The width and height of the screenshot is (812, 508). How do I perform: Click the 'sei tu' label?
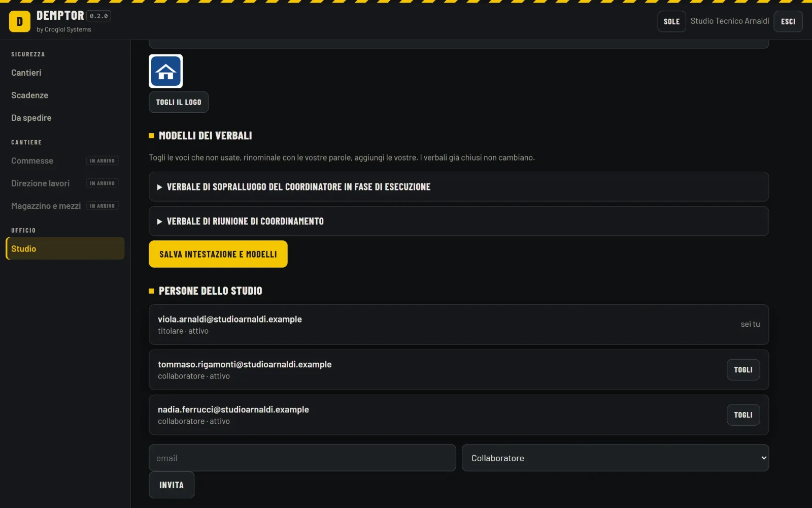coord(750,324)
